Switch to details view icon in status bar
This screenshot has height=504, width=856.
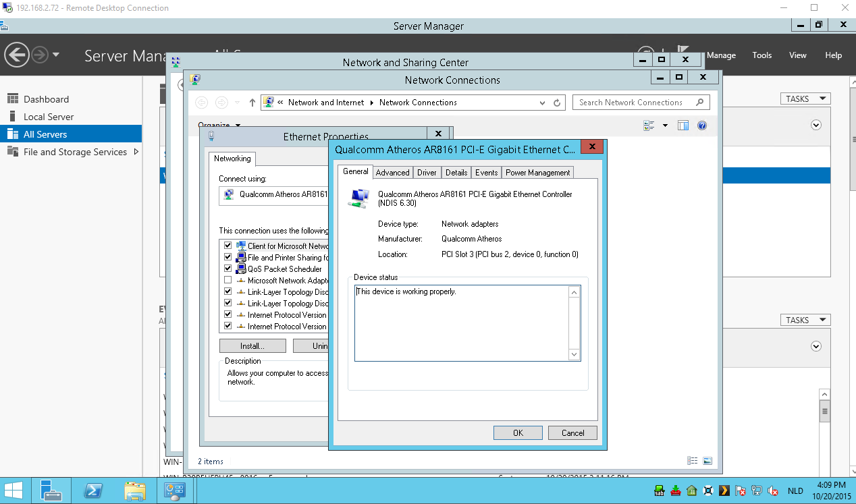pyautogui.click(x=692, y=461)
